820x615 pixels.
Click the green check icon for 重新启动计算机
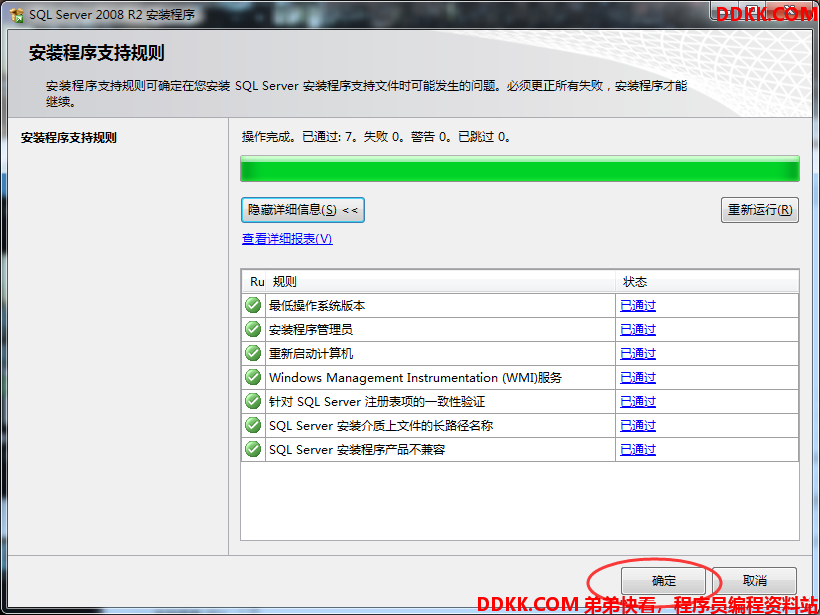(x=253, y=353)
